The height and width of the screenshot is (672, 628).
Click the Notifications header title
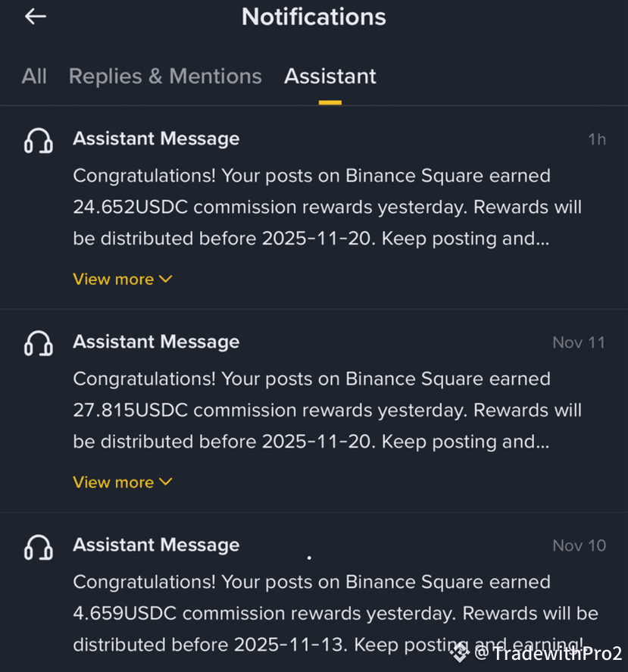pyautogui.click(x=314, y=17)
